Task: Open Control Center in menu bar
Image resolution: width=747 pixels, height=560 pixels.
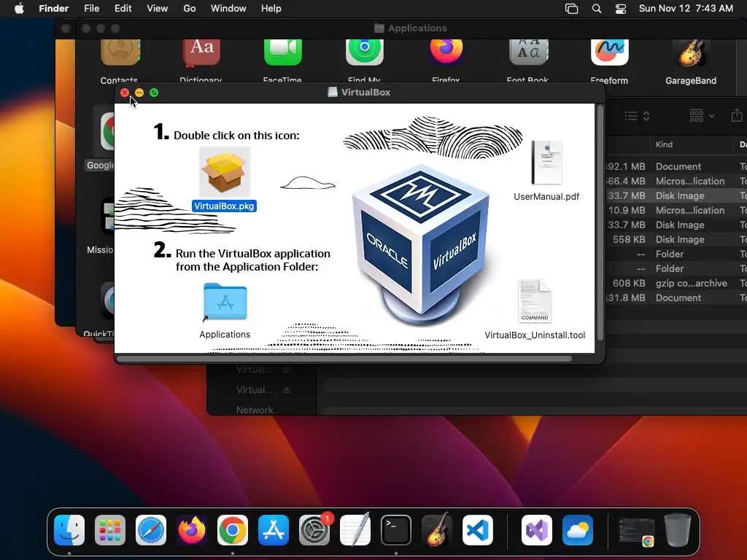Action: tap(621, 9)
